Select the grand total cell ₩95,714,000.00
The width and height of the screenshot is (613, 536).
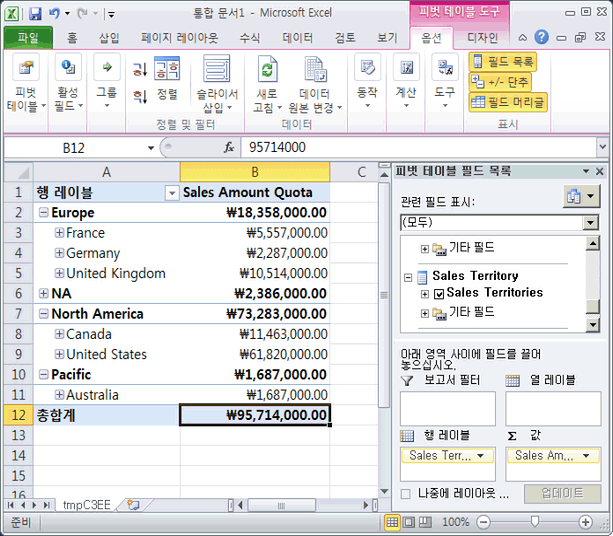(255, 415)
